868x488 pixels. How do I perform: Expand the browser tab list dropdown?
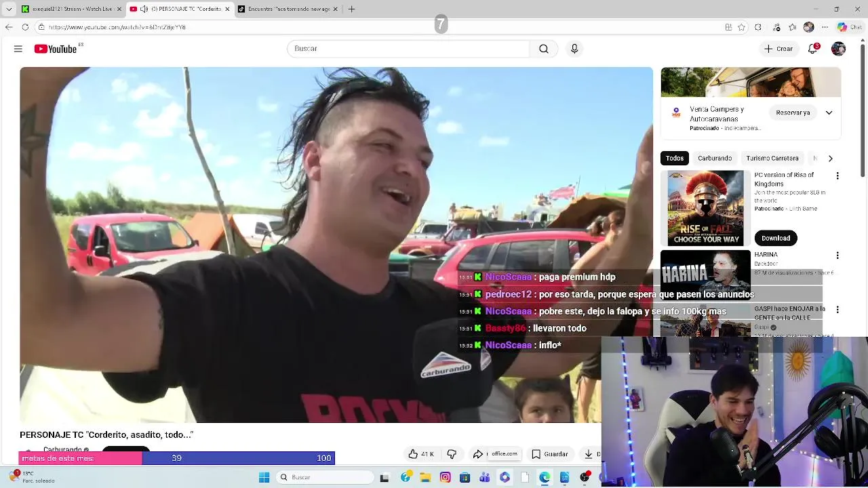tap(9, 9)
